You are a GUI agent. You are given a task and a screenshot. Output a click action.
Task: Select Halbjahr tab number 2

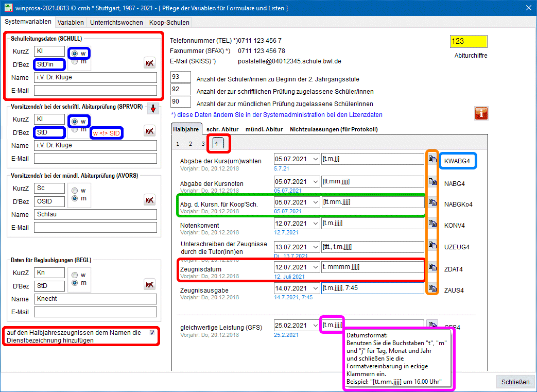point(190,144)
